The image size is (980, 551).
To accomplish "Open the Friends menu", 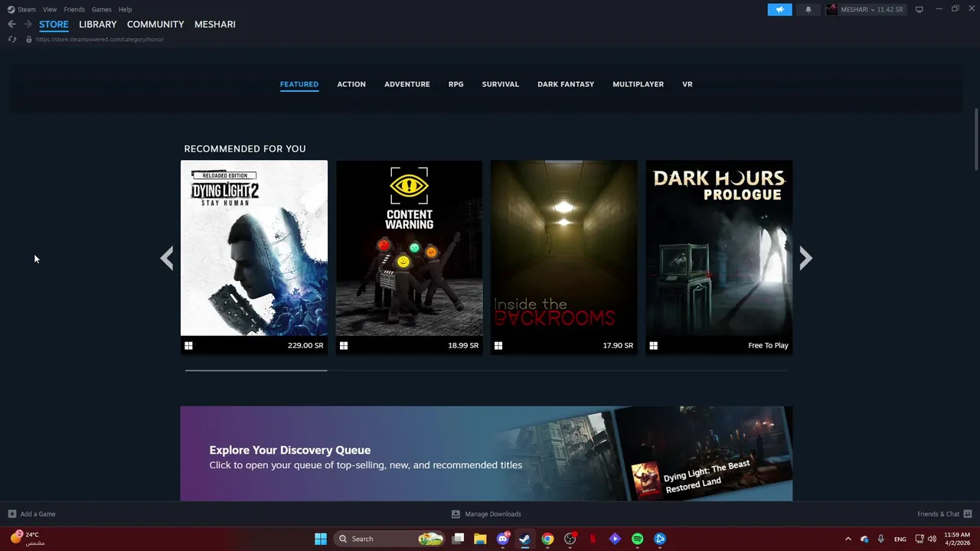I will [x=74, y=9].
